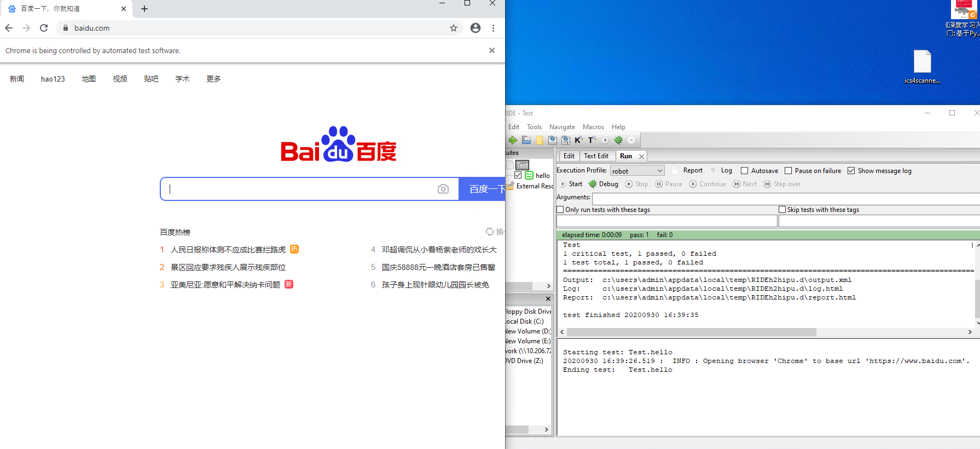Reload the Baidu page
The width and height of the screenshot is (980, 449).
point(44,28)
